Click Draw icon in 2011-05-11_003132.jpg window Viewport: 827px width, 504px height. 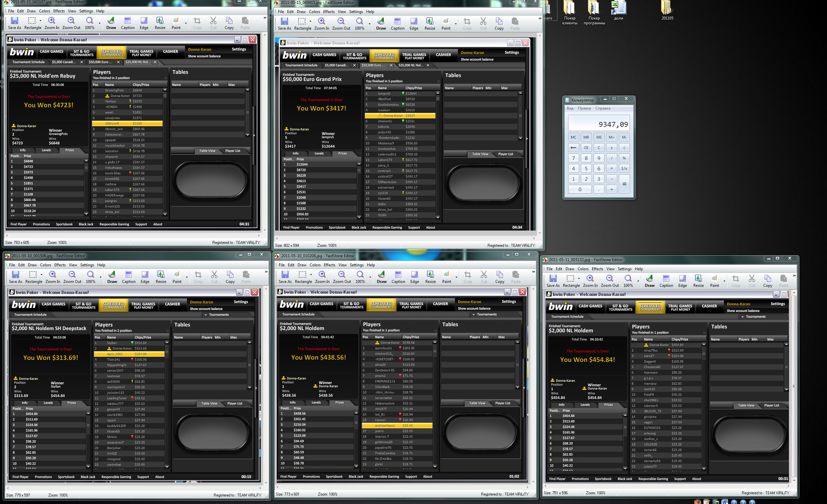pos(649,281)
